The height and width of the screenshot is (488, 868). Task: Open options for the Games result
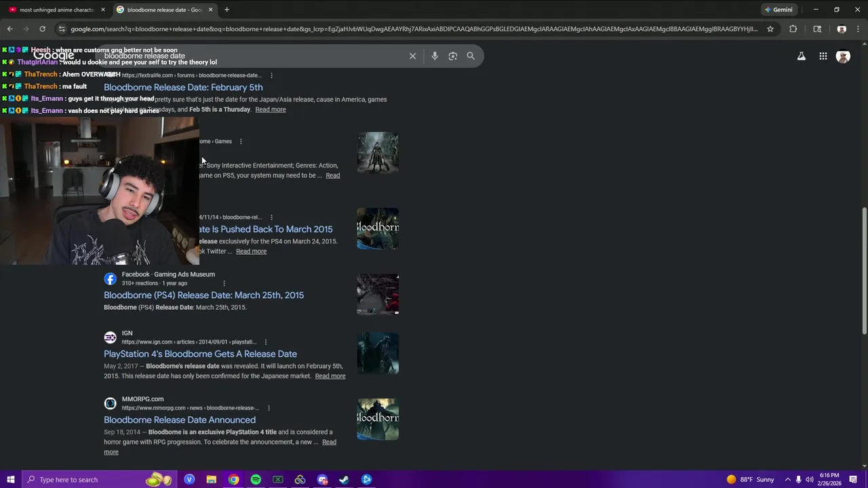click(241, 142)
